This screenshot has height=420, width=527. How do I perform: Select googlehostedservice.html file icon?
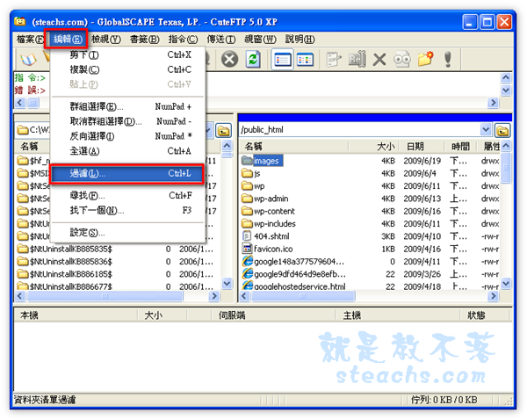tap(248, 286)
